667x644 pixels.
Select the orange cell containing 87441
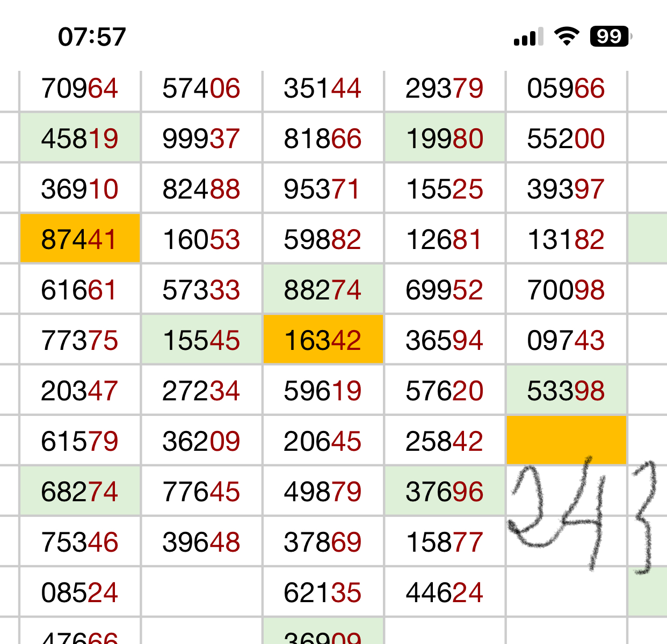[80, 239]
